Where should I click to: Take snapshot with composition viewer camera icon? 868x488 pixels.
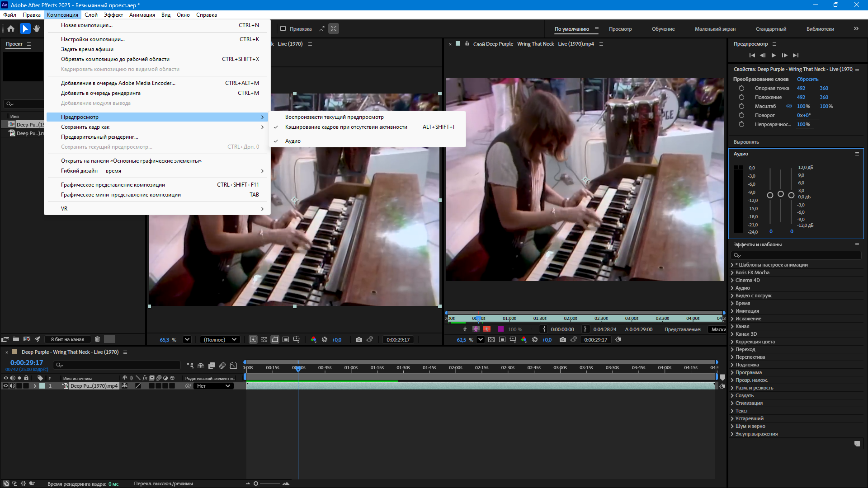(x=359, y=340)
